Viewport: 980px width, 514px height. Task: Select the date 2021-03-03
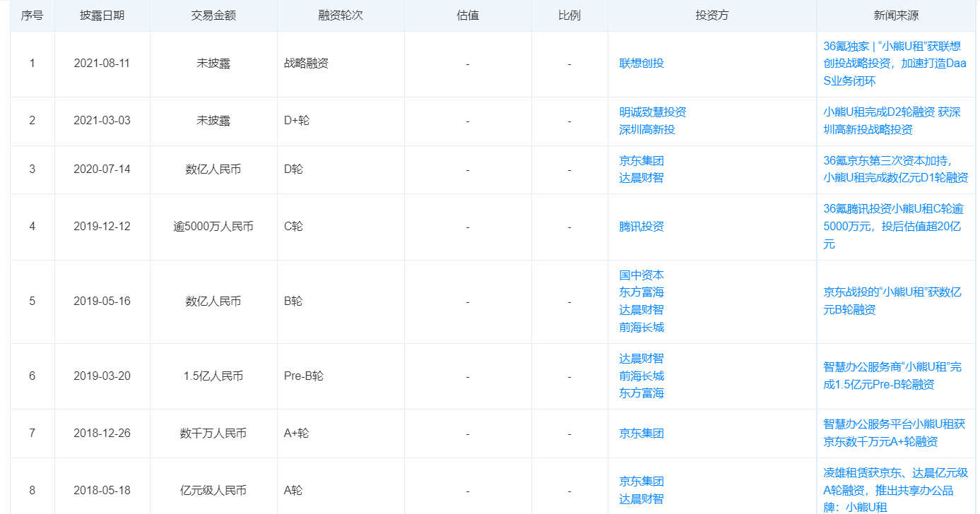point(102,121)
